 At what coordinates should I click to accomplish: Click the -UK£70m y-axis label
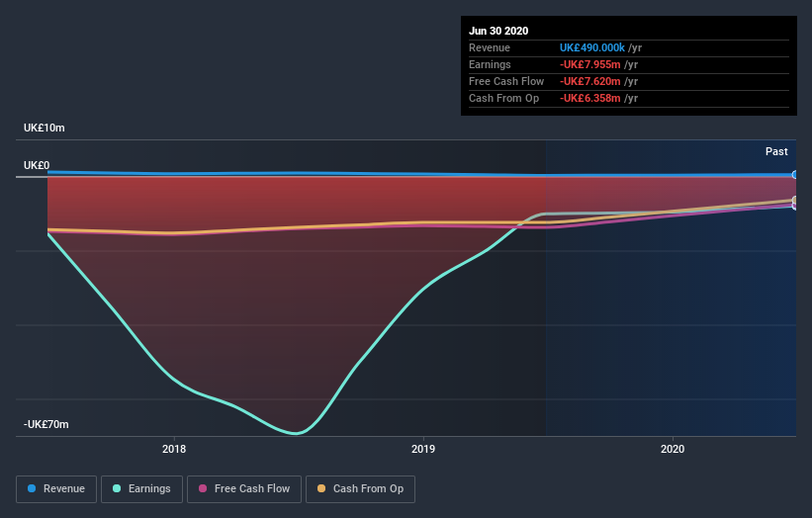[45, 424]
